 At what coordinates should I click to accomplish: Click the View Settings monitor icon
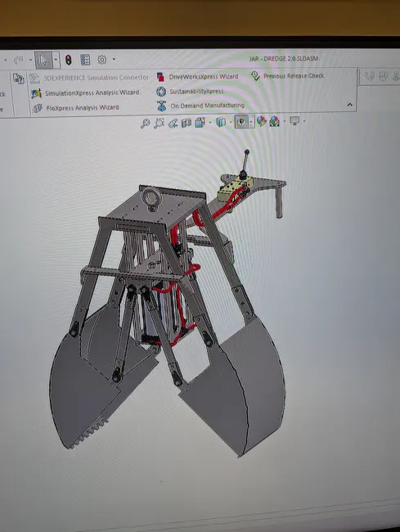click(294, 121)
